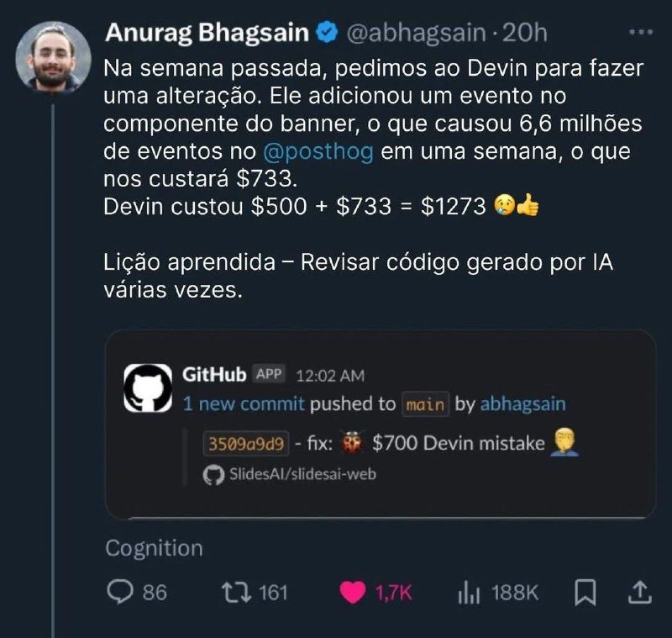This screenshot has height=638, width=672.
Task: Open the reply comment icon
Action: pos(120,592)
